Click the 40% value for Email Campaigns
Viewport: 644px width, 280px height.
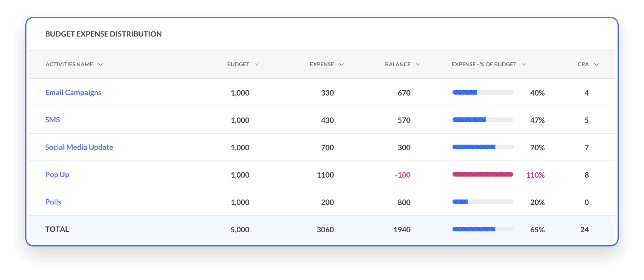(x=537, y=93)
